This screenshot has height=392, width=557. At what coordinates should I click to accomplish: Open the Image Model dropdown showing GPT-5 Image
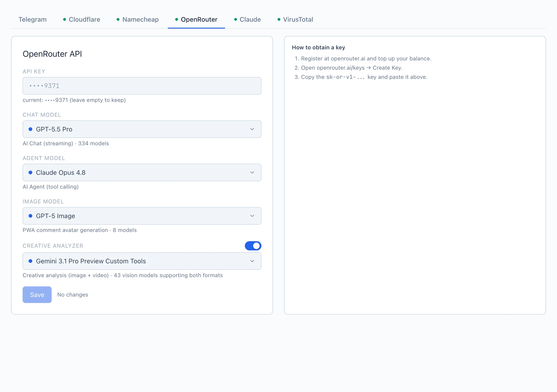142,216
